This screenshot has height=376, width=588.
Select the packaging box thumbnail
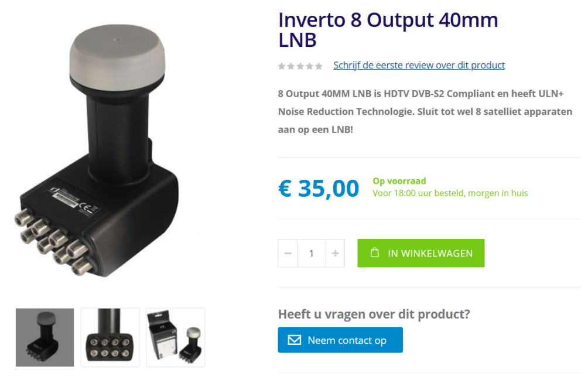(x=176, y=337)
